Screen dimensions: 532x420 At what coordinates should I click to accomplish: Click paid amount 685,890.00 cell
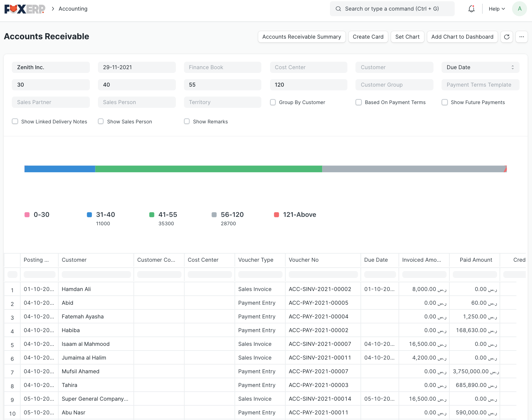(x=475, y=385)
